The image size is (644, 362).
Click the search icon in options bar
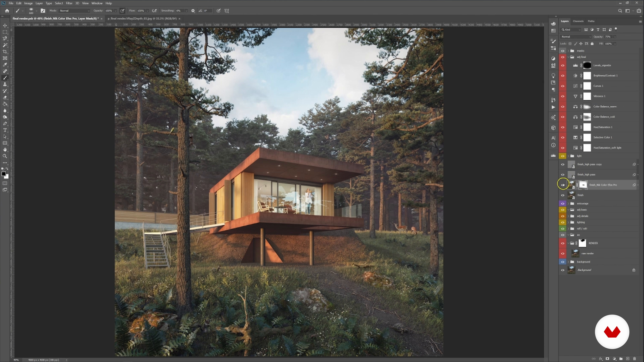[620, 11]
